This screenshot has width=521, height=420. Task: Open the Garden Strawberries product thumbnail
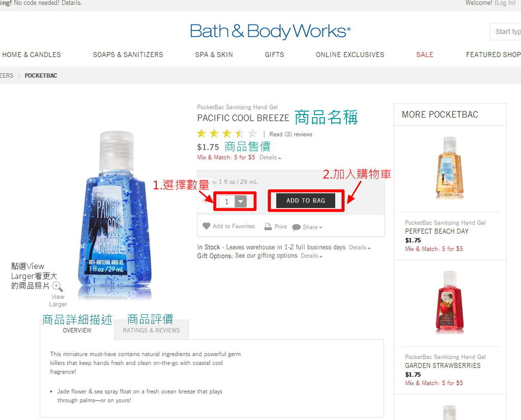click(450, 301)
